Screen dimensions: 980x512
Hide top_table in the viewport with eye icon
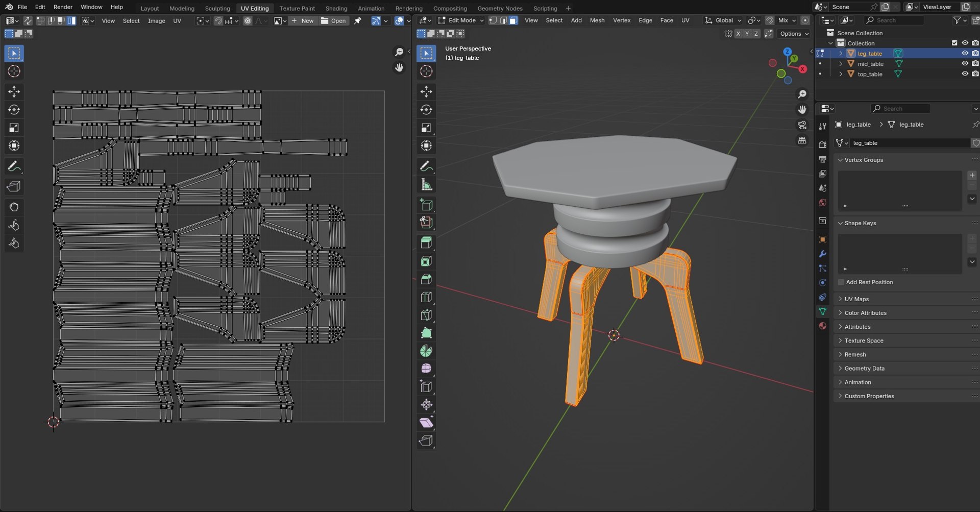coord(965,74)
